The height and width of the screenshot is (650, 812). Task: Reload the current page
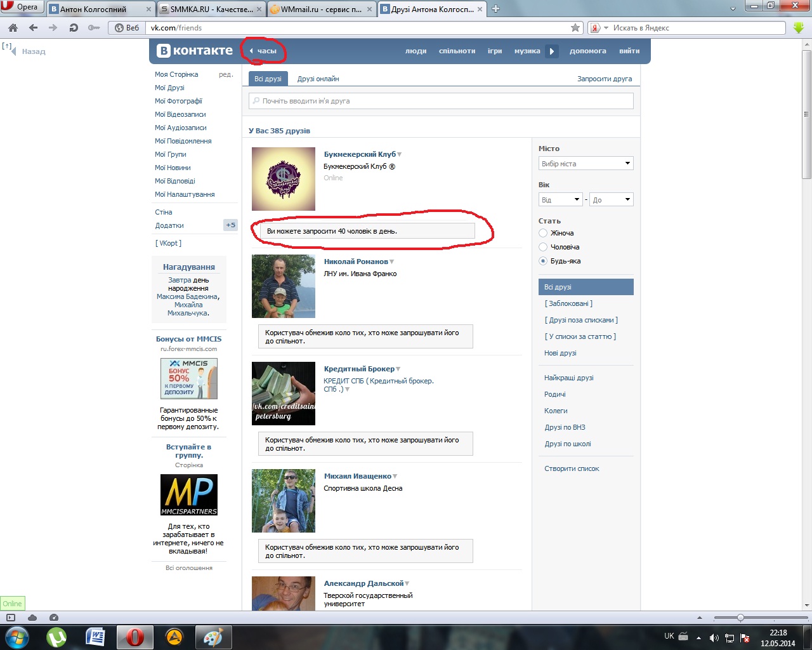(74, 28)
